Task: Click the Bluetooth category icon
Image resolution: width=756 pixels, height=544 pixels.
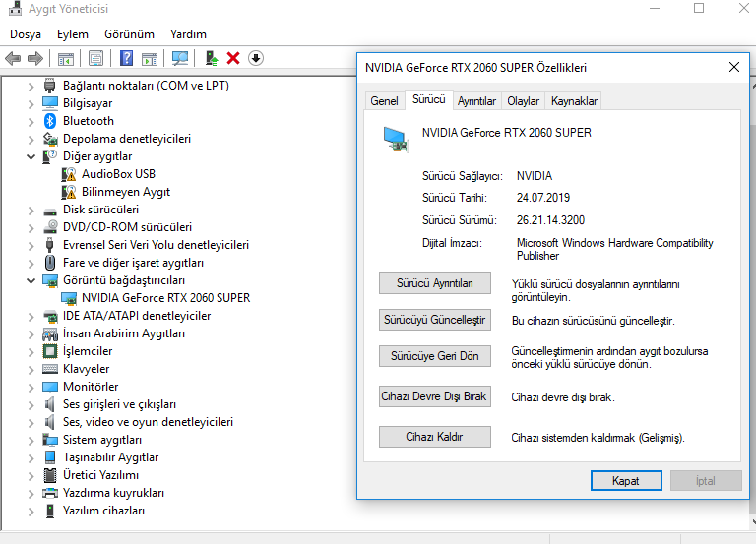Action: (49, 121)
